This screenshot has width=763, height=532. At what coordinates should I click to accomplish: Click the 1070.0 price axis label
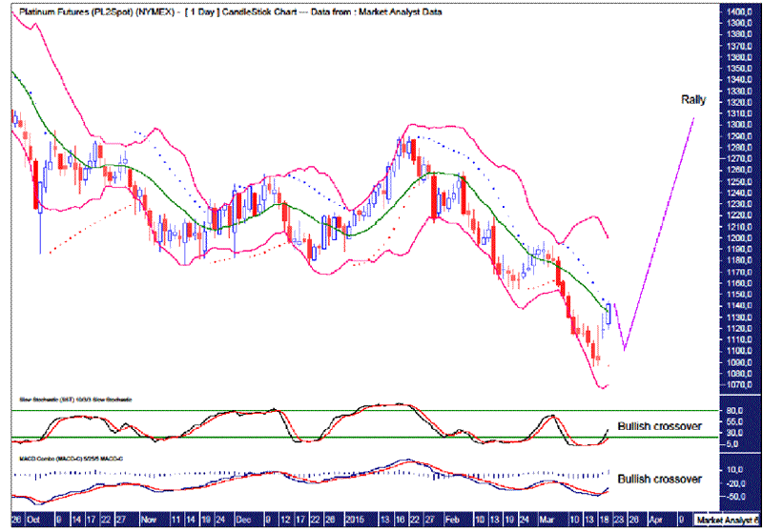740,385
